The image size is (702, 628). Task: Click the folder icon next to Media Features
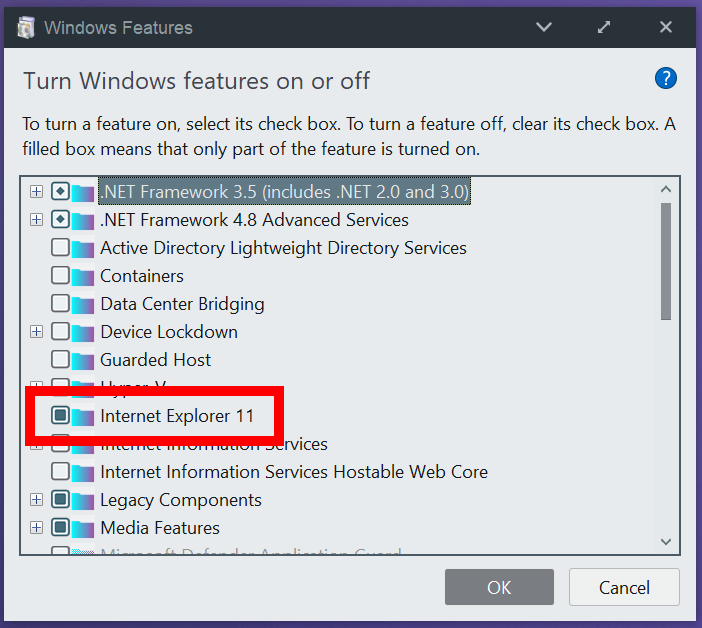click(84, 528)
